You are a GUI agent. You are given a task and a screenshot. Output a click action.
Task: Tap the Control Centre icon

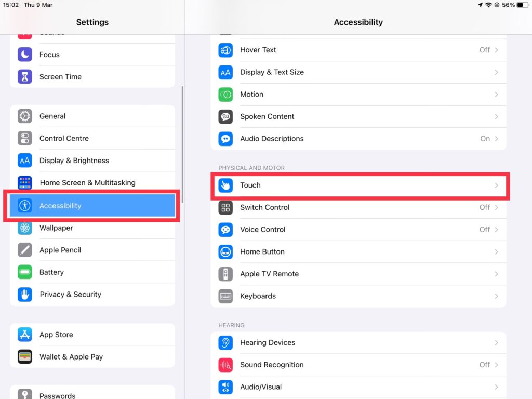click(x=25, y=138)
